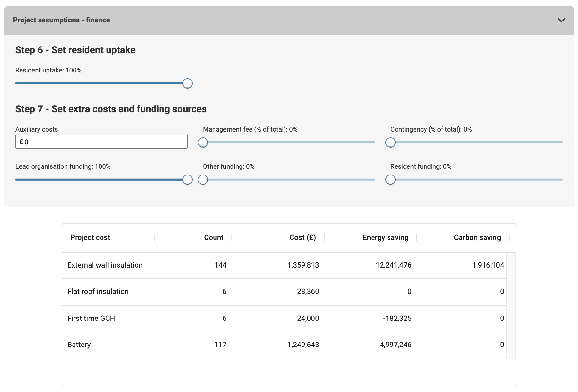Click the Lead organisation funding: 100% label

pyautogui.click(x=63, y=166)
